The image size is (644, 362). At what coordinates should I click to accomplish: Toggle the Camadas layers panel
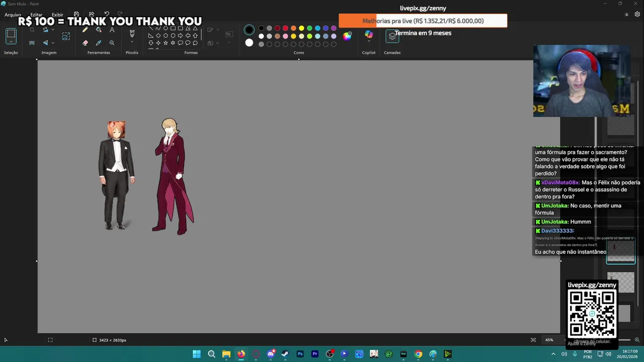pyautogui.click(x=392, y=36)
